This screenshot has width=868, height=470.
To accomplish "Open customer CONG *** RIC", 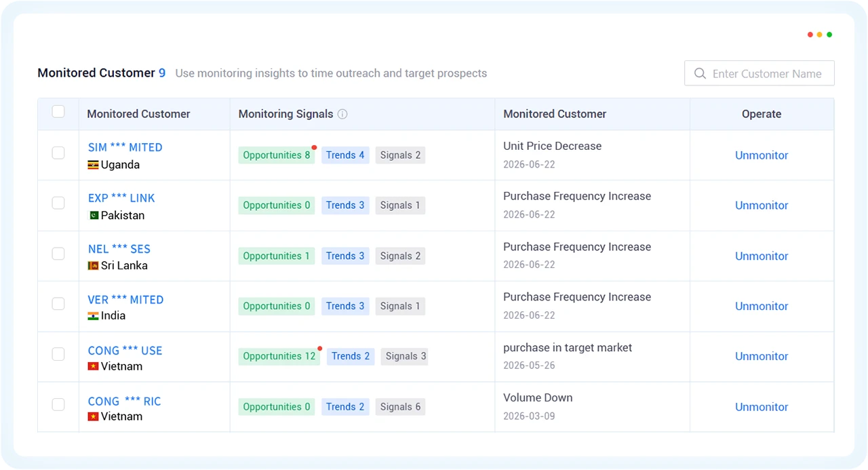I will 125,402.
